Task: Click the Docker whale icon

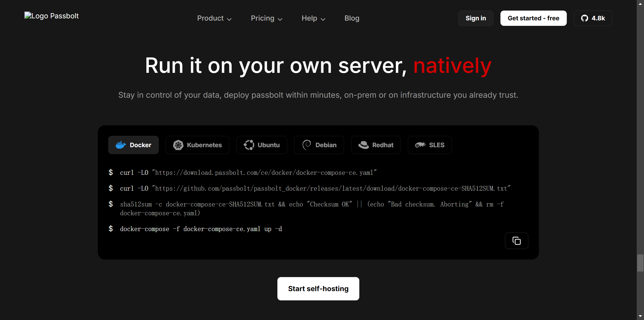Action: pos(121,145)
